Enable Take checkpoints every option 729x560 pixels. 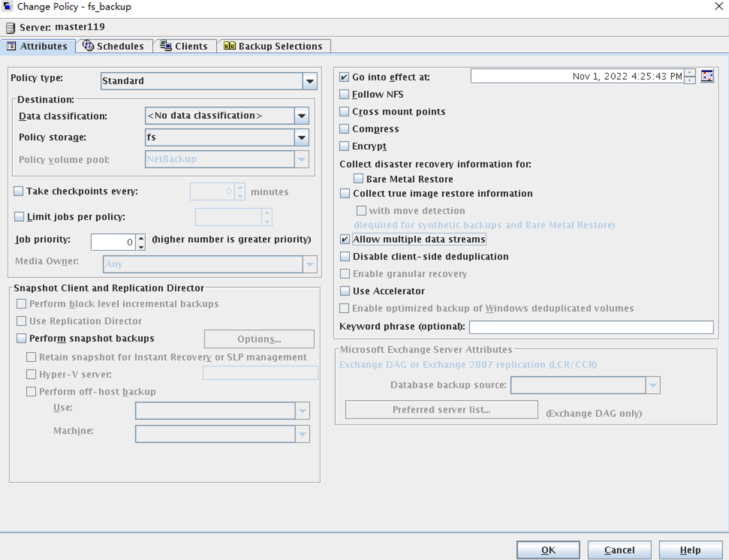click(x=19, y=191)
